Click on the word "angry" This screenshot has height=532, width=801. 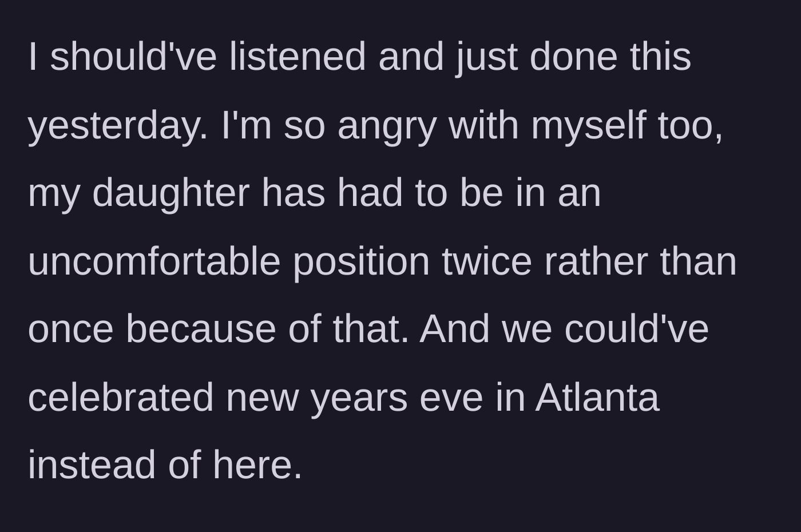387,125
